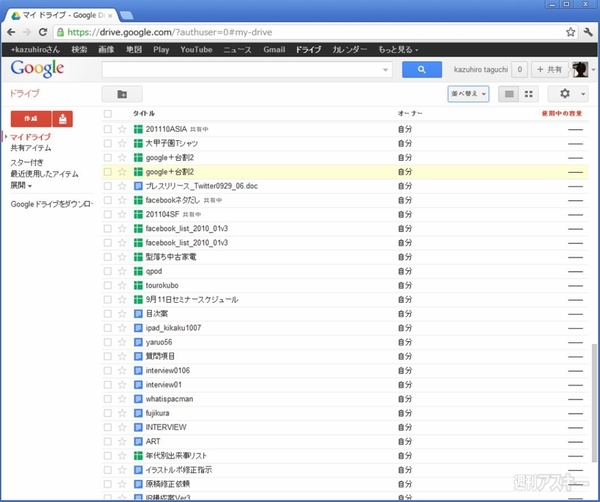600x502 pixels.
Task: Create a new folder with folder icon
Action: [122, 94]
